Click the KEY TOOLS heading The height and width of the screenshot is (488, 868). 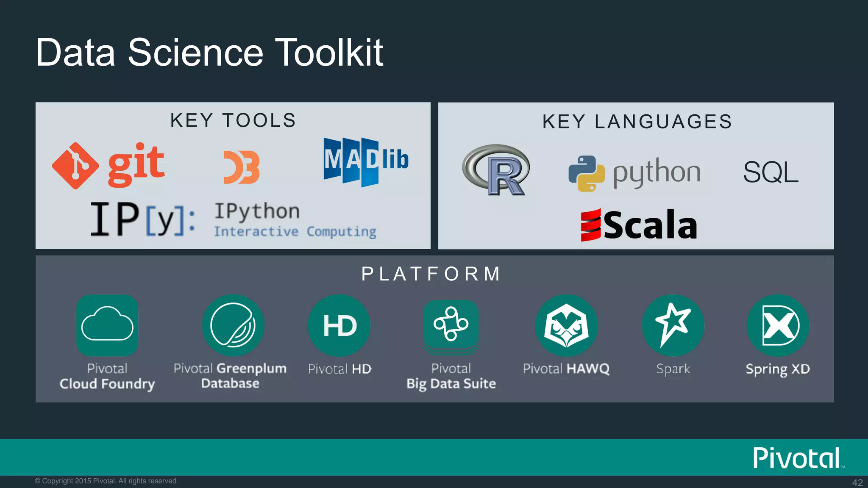pos(233,120)
